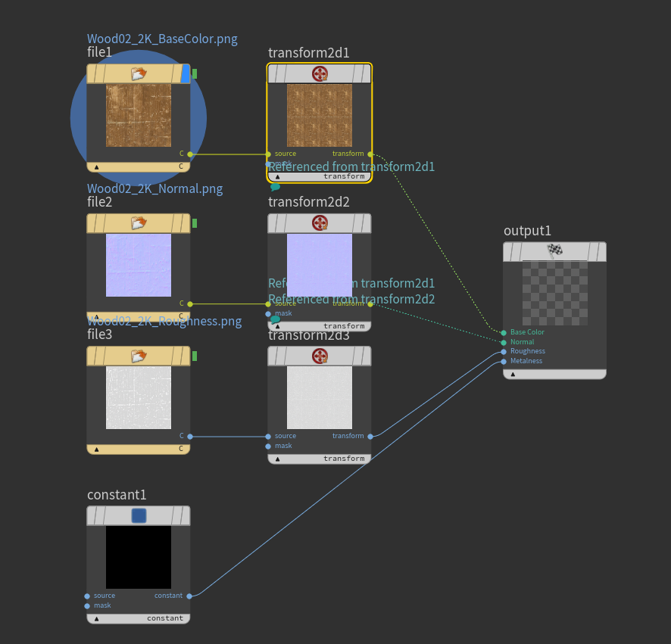671x644 pixels.
Task: Click the black constant1 color preview
Action: [139, 557]
